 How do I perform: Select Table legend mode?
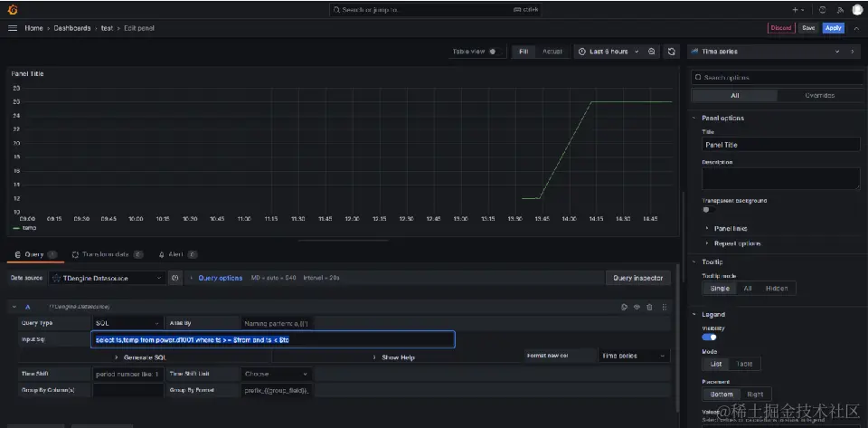coord(744,364)
